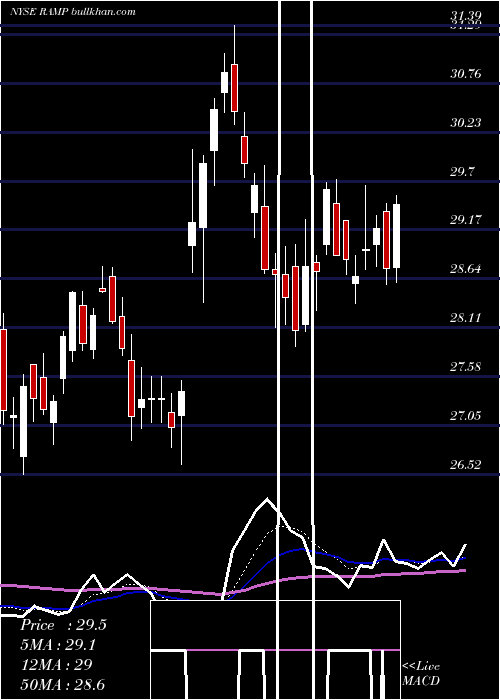
Task: Click the 29.17 price axis label
Action: tap(466, 220)
